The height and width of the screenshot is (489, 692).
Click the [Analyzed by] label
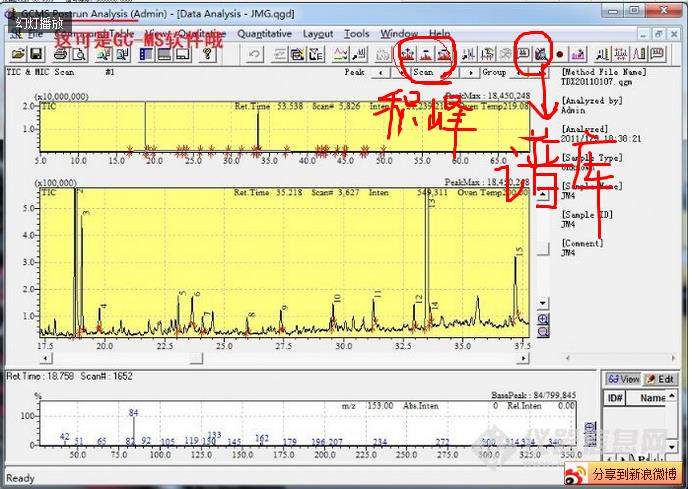(592, 101)
